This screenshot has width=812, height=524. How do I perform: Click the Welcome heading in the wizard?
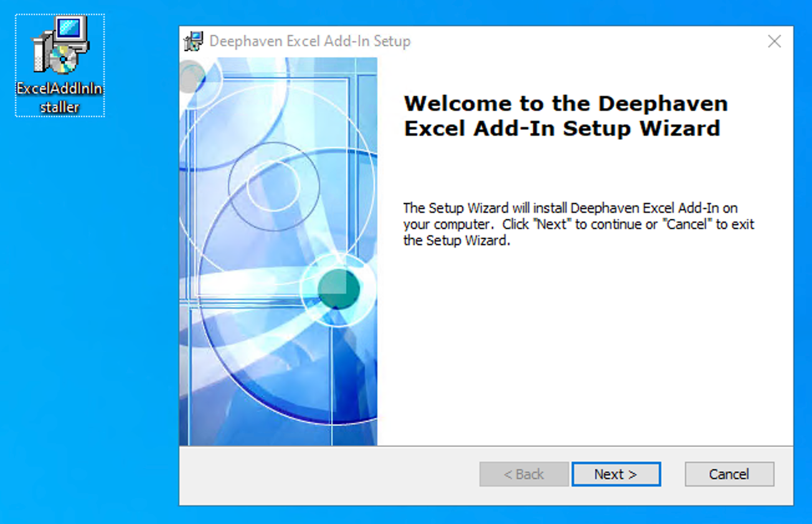pyautogui.click(x=565, y=116)
